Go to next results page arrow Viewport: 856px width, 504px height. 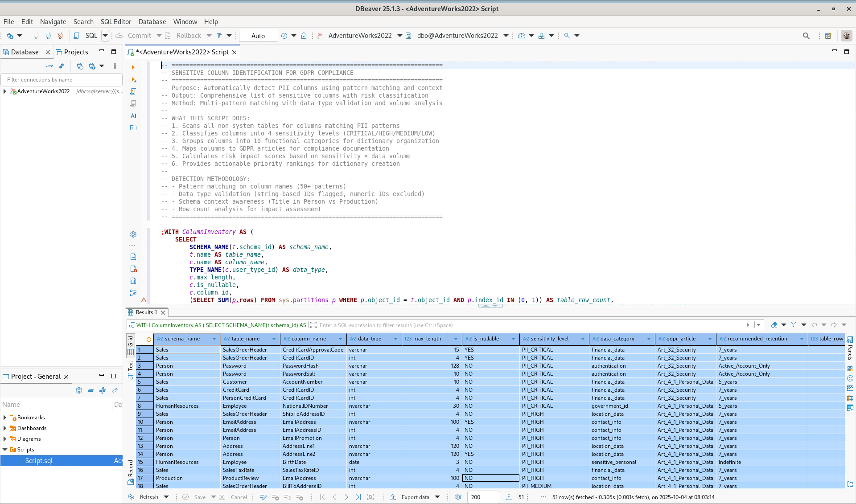(x=346, y=497)
